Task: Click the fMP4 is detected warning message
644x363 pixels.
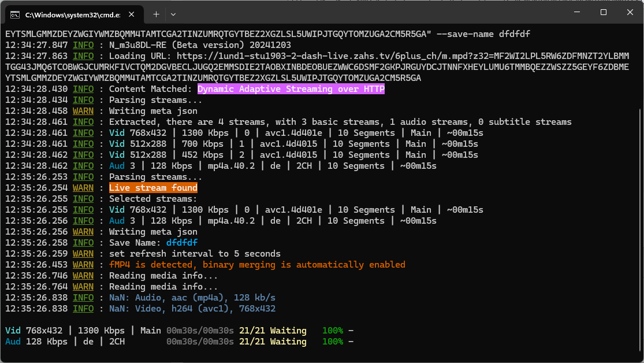Action: click(x=257, y=265)
